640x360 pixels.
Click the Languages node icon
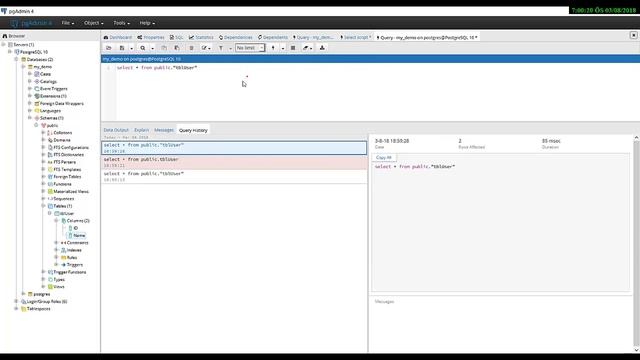pyautogui.click(x=37, y=111)
